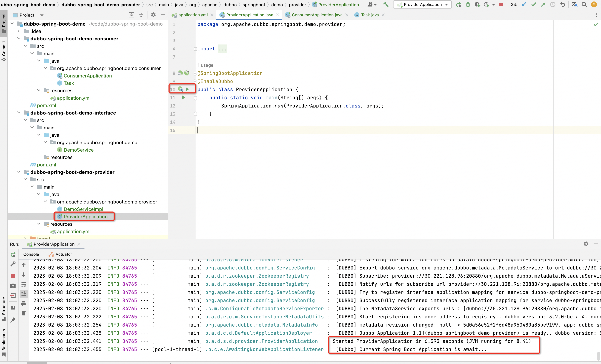Stop ProviderApplication with top red square
Image resolution: width=601 pixels, height=364 pixels.
click(x=501, y=5)
